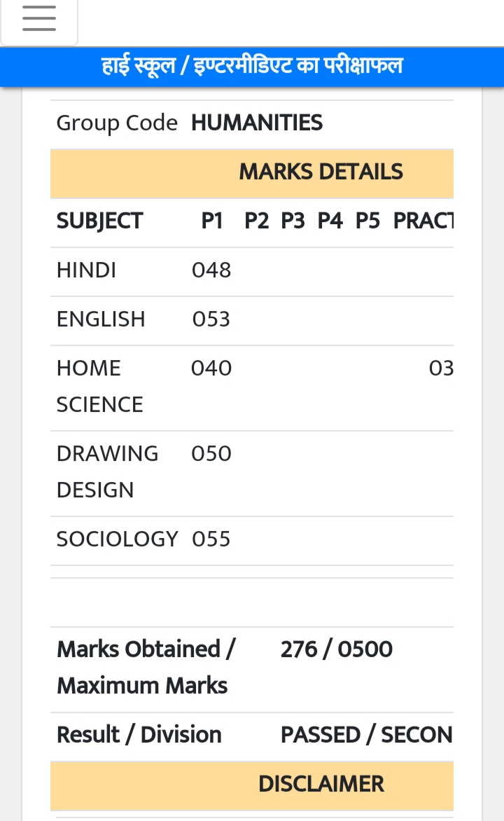
Task: Click the P5 column header
Action: coord(367,221)
